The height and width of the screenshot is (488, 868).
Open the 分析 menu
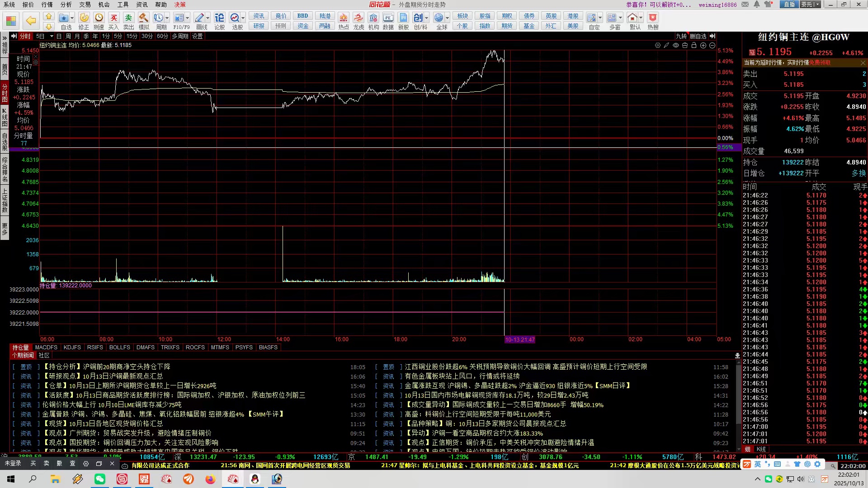(x=66, y=5)
